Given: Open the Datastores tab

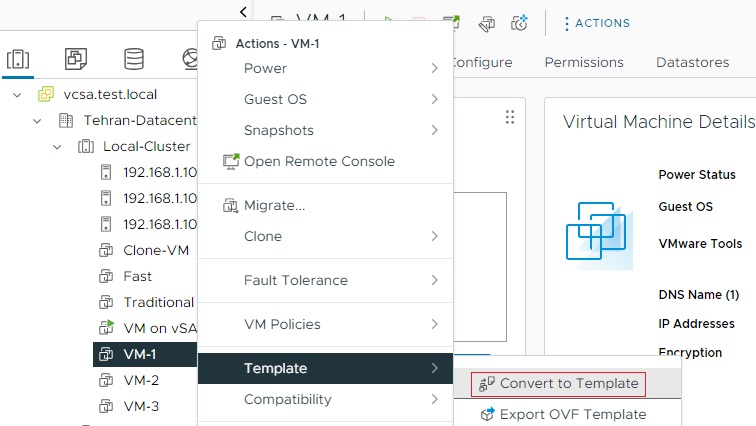Looking at the screenshot, I should (692, 62).
